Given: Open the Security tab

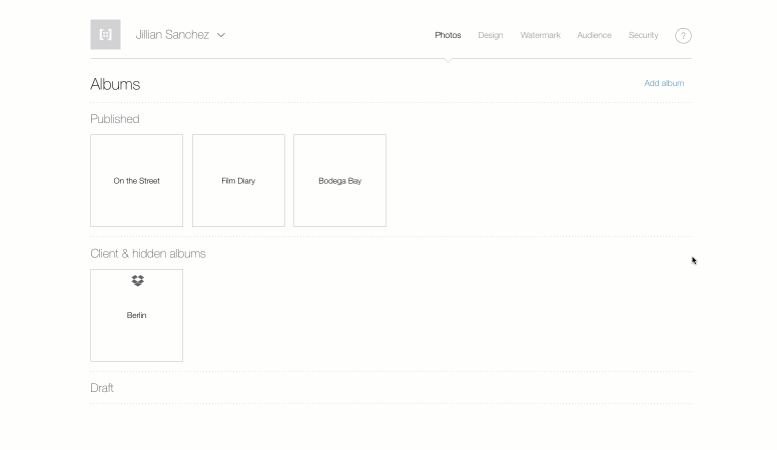Looking at the screenshot, I should click(643, 35).
